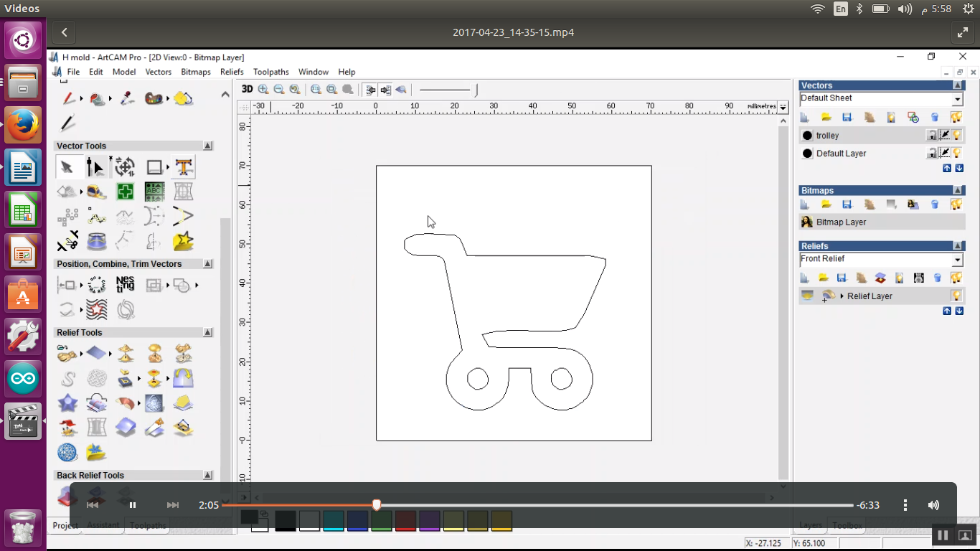Image resolution: width=980 pixels, height=551 pixels.
Task: Pick the paint bucket Flood Fill tool
Action: click(x=98, y=98)
